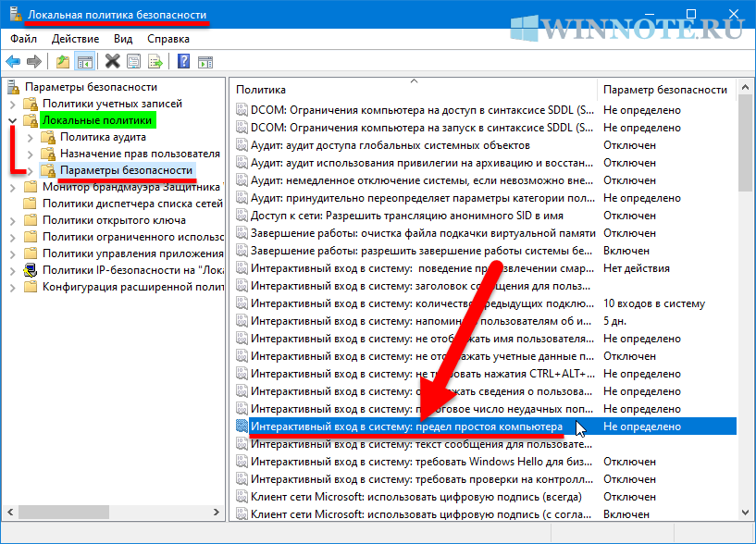Viewport: 756px width, 544px height.
Task: Open the Справка menu
Action: (x=167, y=39)
